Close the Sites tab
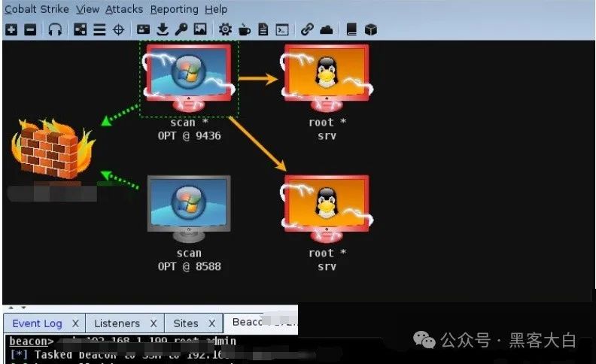Screen dimensions: 596x364 pos(212,323)
